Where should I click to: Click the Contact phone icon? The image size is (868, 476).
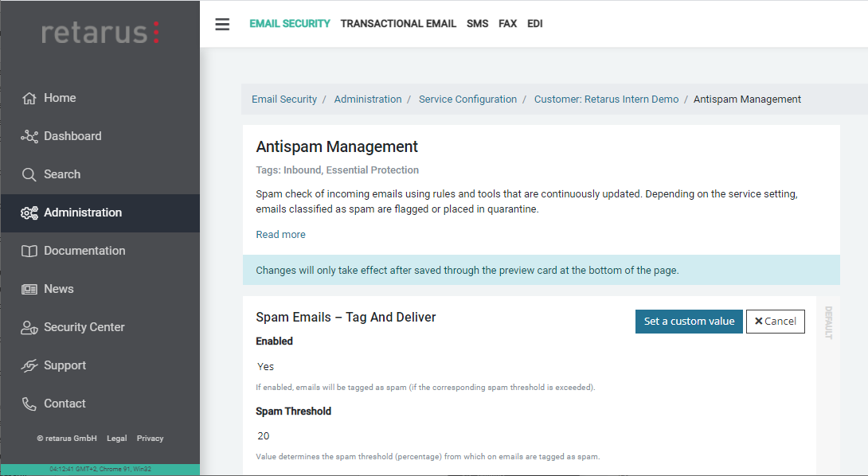pyautogui.click(x=29, y=404)
